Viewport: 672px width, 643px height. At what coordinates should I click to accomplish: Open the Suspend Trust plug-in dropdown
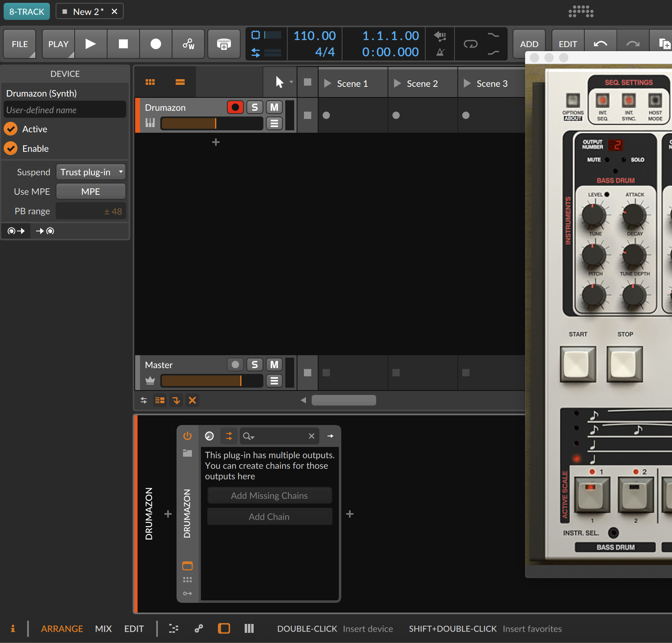90,172
